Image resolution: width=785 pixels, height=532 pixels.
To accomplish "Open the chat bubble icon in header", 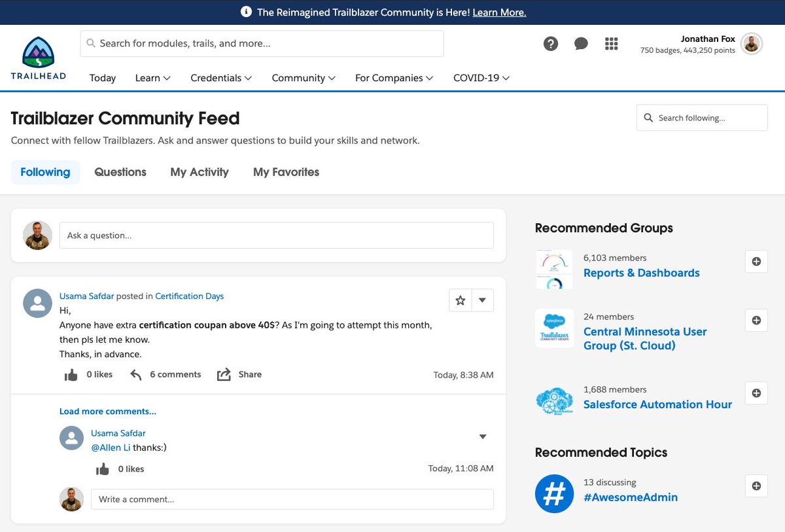I will coord(581,44).
